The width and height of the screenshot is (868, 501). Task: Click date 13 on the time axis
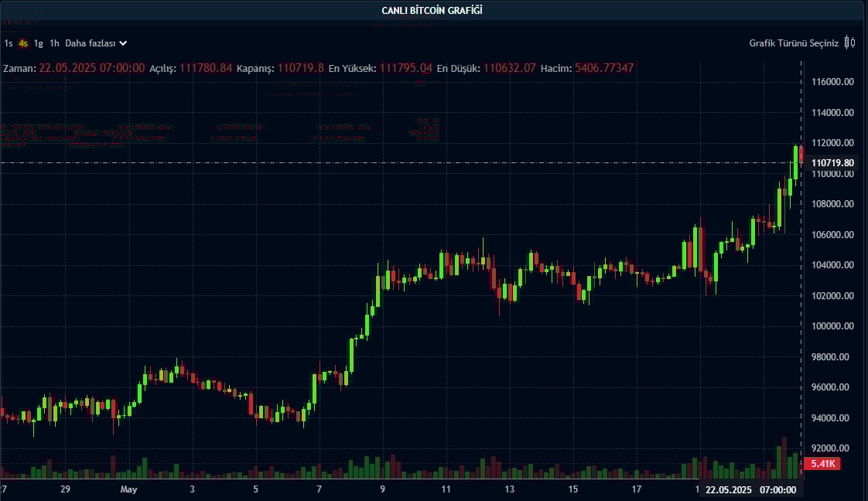(509, 489)
